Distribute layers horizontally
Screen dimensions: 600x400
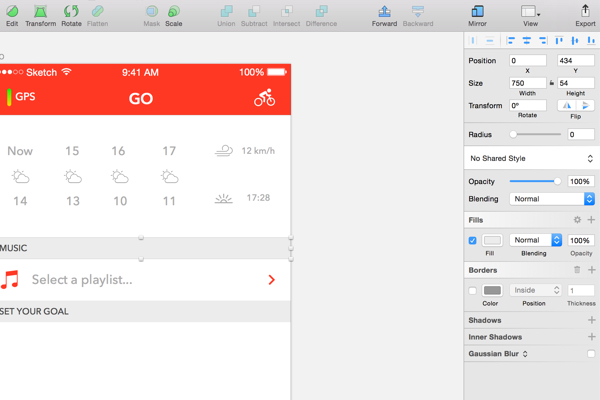coord(473,40)
